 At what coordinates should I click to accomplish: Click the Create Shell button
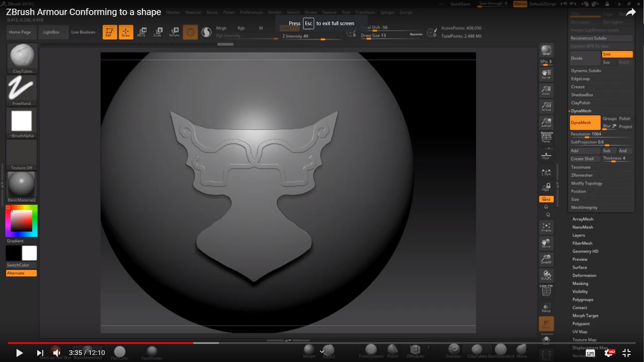tap(585, 159)
